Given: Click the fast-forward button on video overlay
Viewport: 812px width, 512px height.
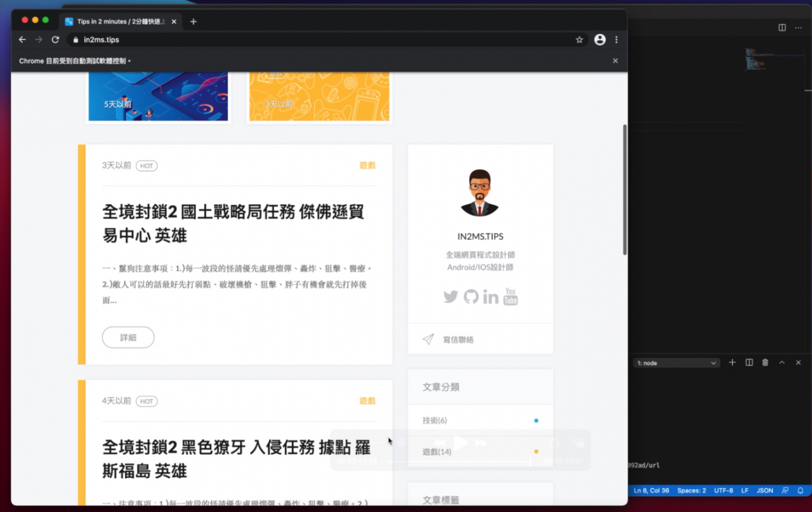Looking at the screenshot, I should pyautogui.click(x=481, y=443).
